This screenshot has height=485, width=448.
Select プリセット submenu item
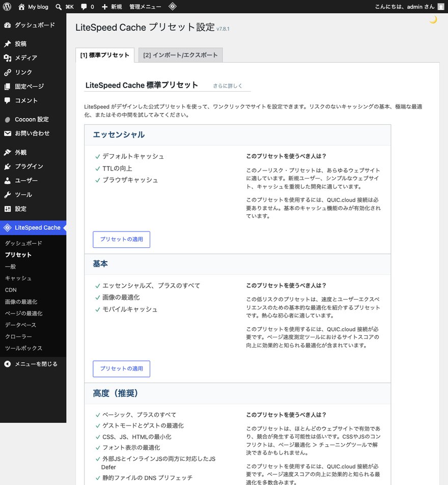tap(18, 255)
